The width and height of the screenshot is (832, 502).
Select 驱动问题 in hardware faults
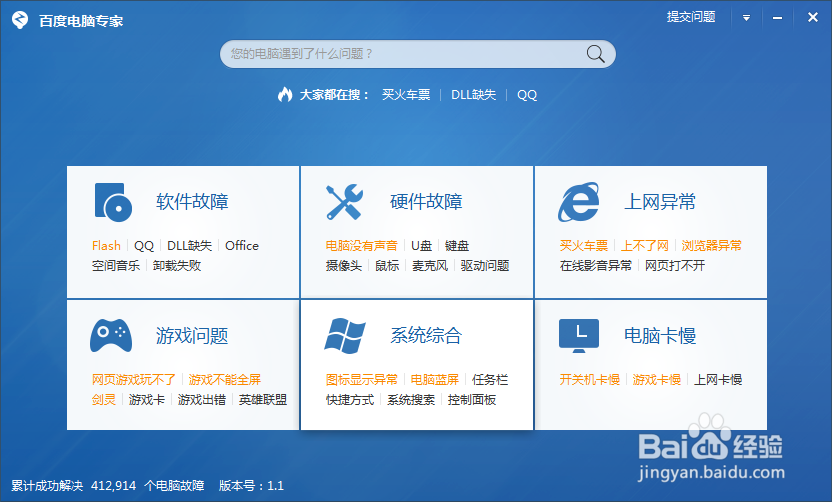tap(485, 265)
